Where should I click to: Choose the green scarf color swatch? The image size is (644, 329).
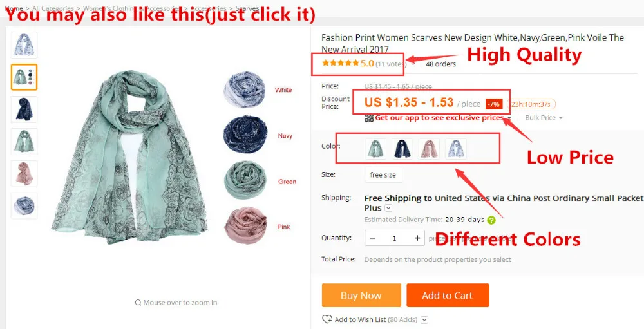375,149
